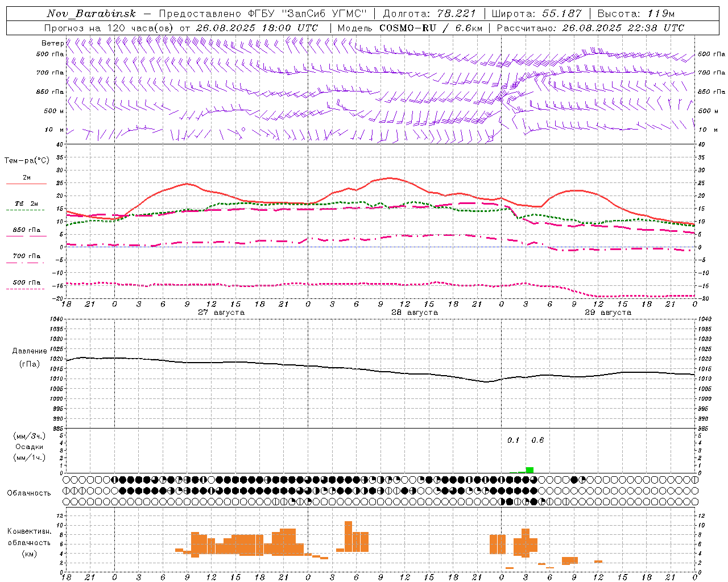Click the 0.1 precipitation amount value
The width and height of the screenshot is (728, 582).
514,440
